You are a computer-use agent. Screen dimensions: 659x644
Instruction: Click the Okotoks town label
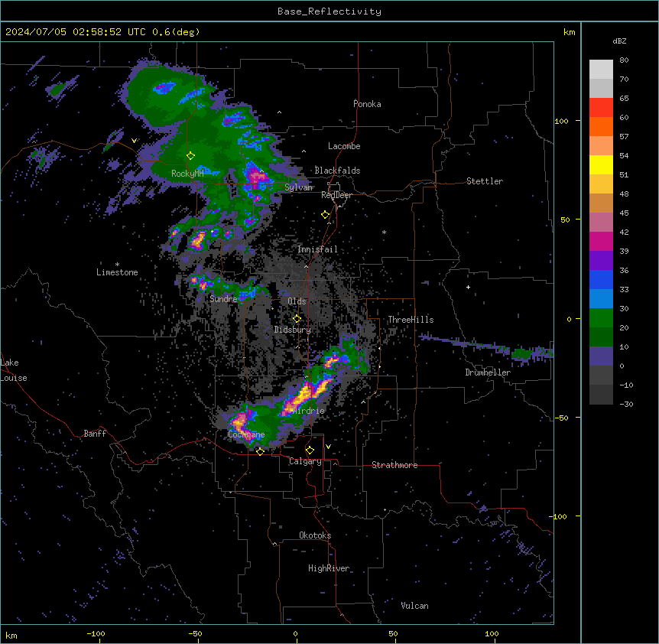(315, 535)
